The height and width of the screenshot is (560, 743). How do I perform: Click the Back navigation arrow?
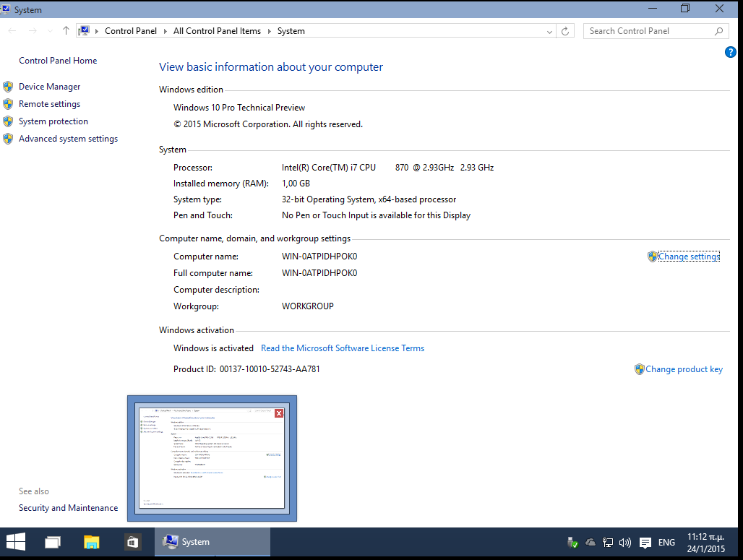pos(12,31)
